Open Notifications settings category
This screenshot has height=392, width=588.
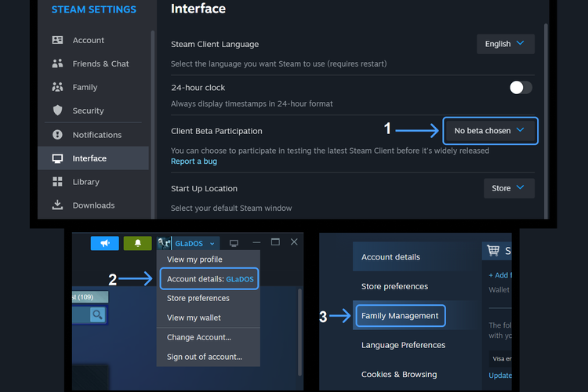93,135
